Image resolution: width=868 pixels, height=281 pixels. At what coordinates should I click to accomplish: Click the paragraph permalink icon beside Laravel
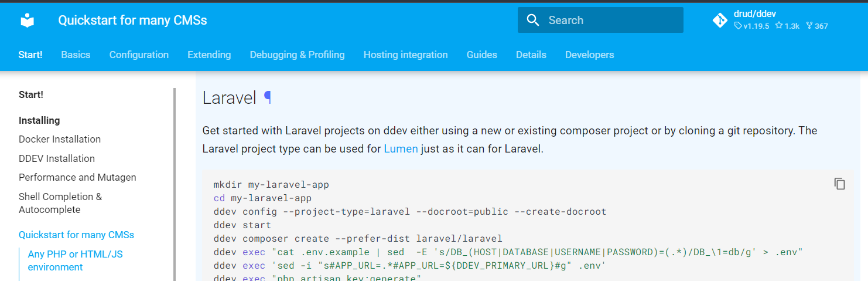click(x=268, y=97)
